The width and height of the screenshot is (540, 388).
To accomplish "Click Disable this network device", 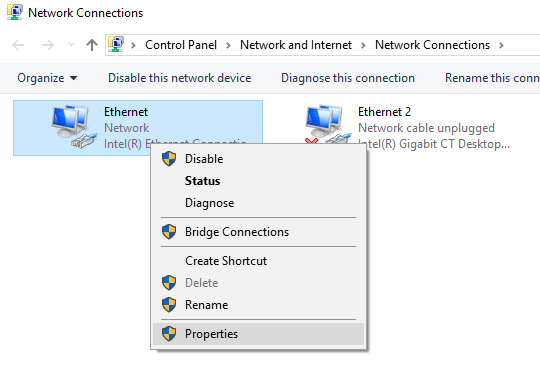I will pyautogui.click(x=179, y=78).
